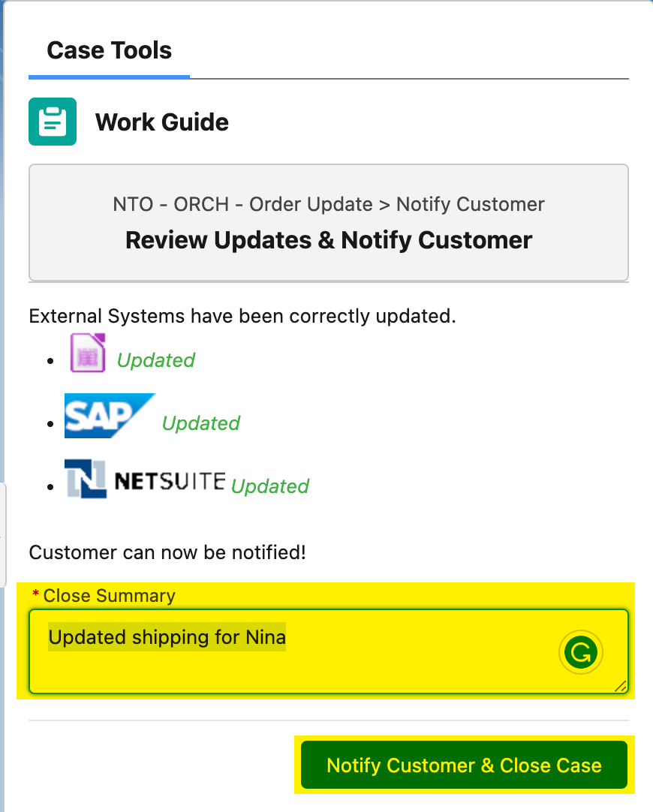Click the purple spreadsheet document icon

(x=88, y=353)
